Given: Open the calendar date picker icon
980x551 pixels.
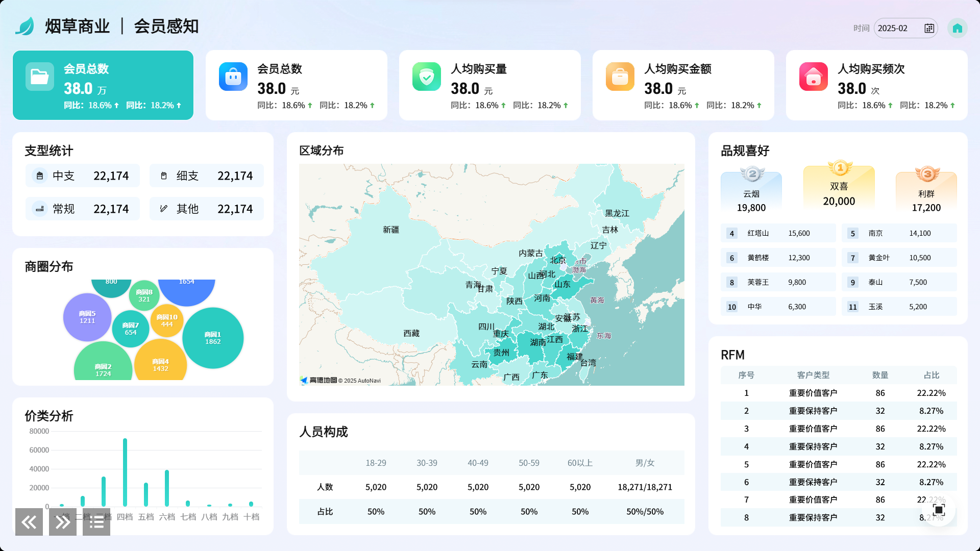Looking at the screenshot, I should [929, 29].
